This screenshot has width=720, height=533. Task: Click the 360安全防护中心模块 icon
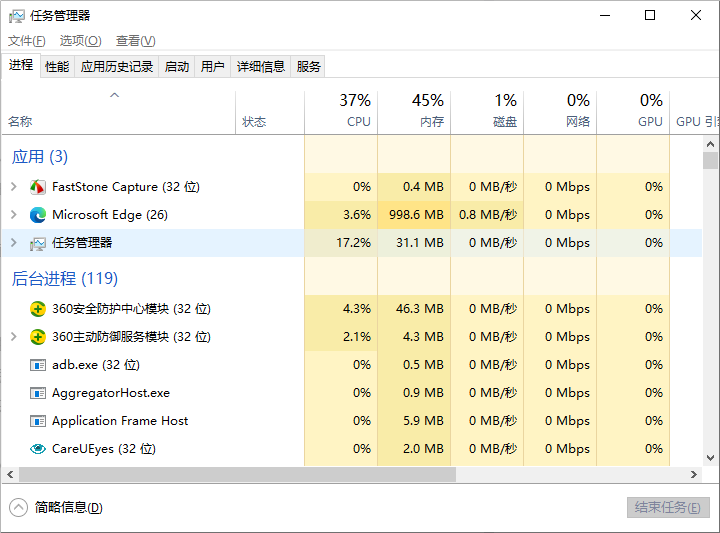[38, 309]
